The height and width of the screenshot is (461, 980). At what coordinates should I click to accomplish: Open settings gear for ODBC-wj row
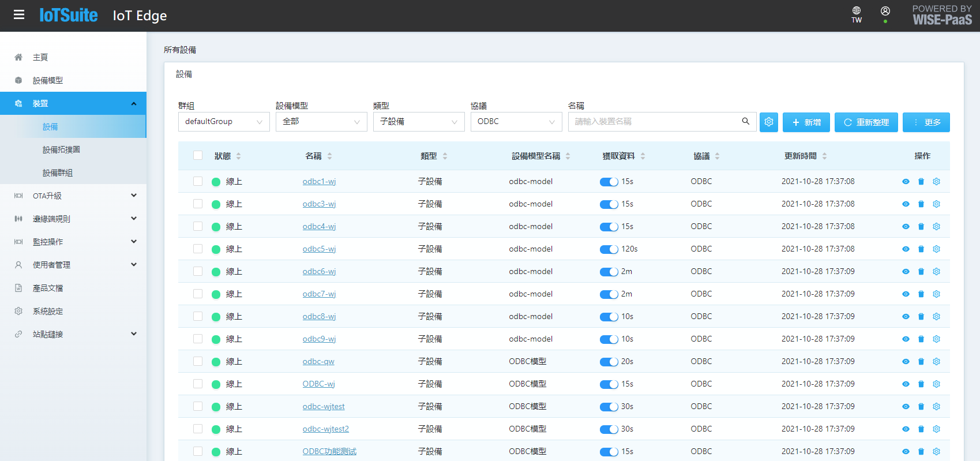pos(937,384)
